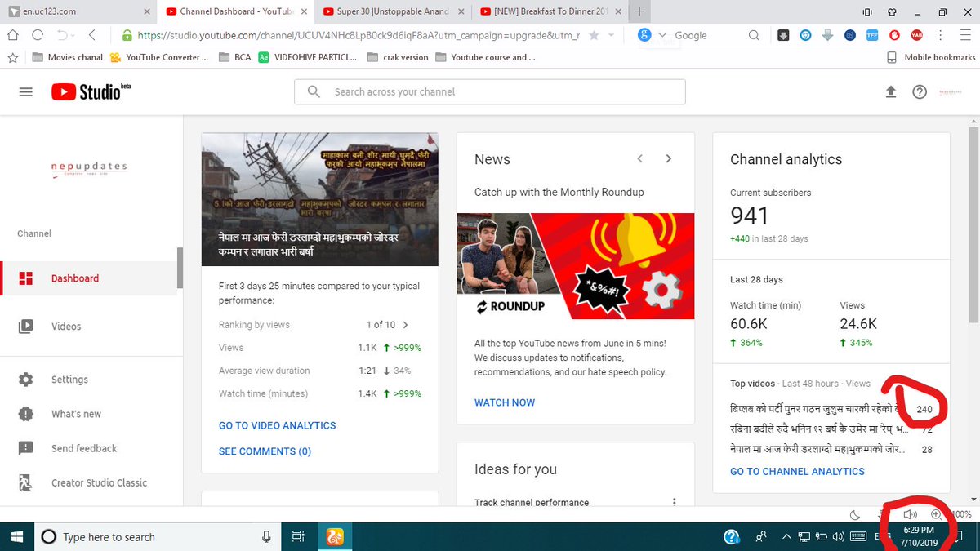Open What's new in the sidebar

pos(88,414)
